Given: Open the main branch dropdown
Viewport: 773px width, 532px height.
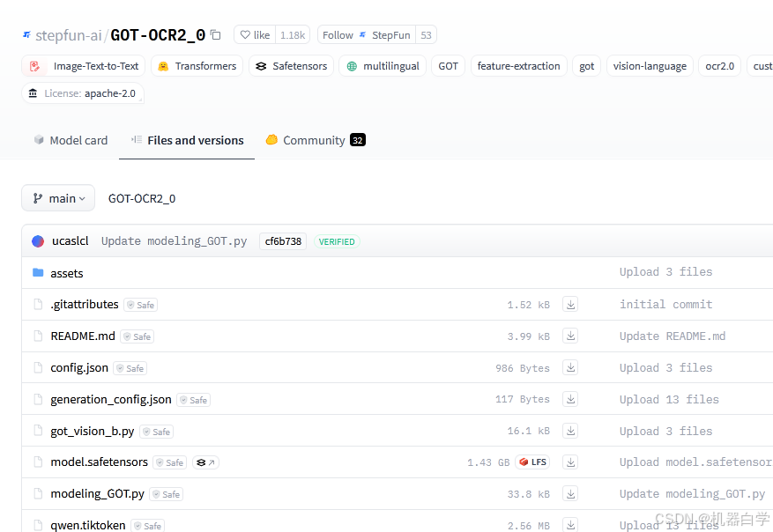Looking at the screenshot, I should 58,198.
